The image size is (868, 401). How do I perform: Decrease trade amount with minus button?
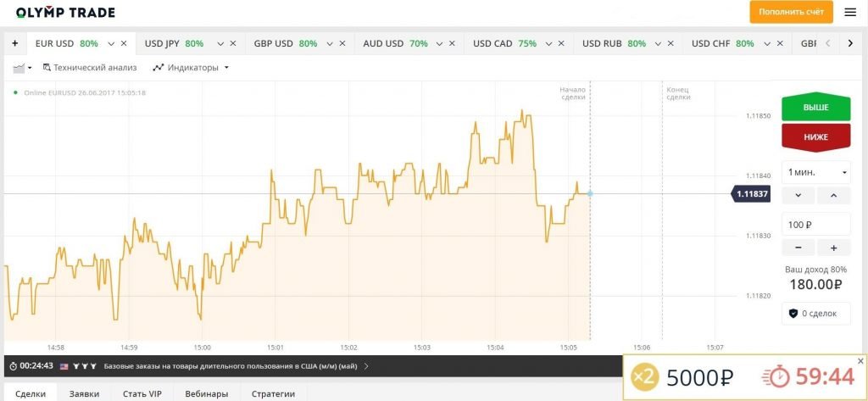point(798,248)
